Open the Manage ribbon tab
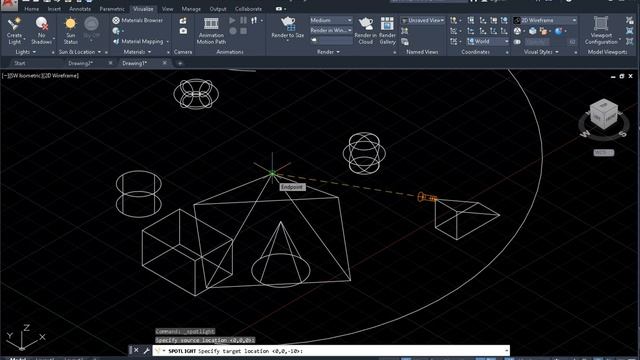640x360 pixels. [x=191, y=9]
